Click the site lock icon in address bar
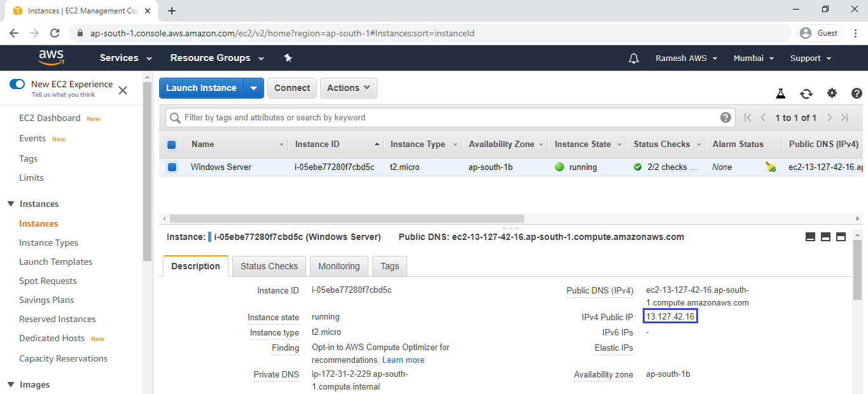Image resolution: width=868 pixels, height=394 pixels. pos(80,33)
